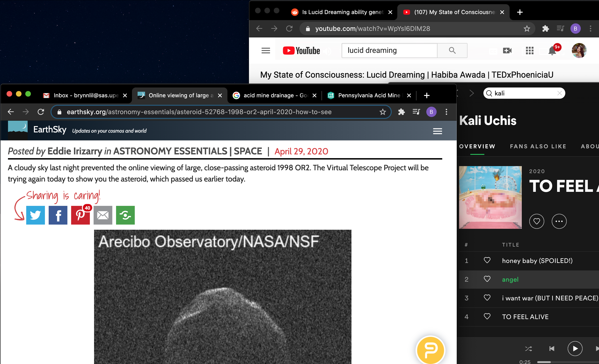Close the Online viewing EarthSky tab
This screenshot has height=364, width=599.
point(220,95)
